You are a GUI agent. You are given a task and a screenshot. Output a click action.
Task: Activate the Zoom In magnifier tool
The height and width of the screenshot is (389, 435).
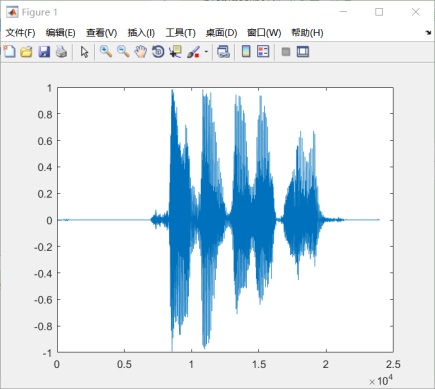[106, 52]
